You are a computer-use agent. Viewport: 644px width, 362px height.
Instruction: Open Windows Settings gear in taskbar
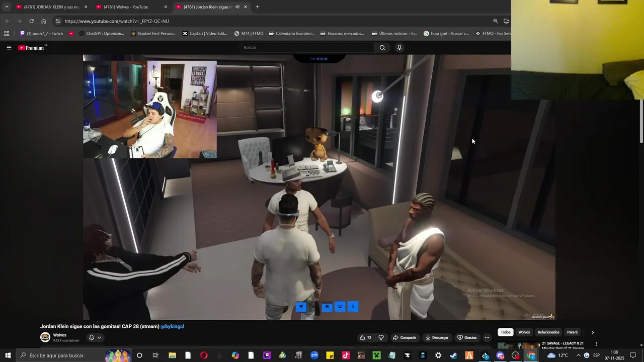point(438,355)
